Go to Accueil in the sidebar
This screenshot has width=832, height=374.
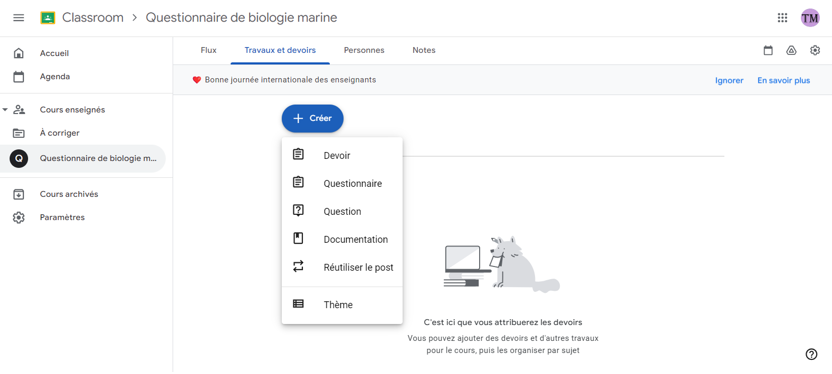click(x=54, y=53)
